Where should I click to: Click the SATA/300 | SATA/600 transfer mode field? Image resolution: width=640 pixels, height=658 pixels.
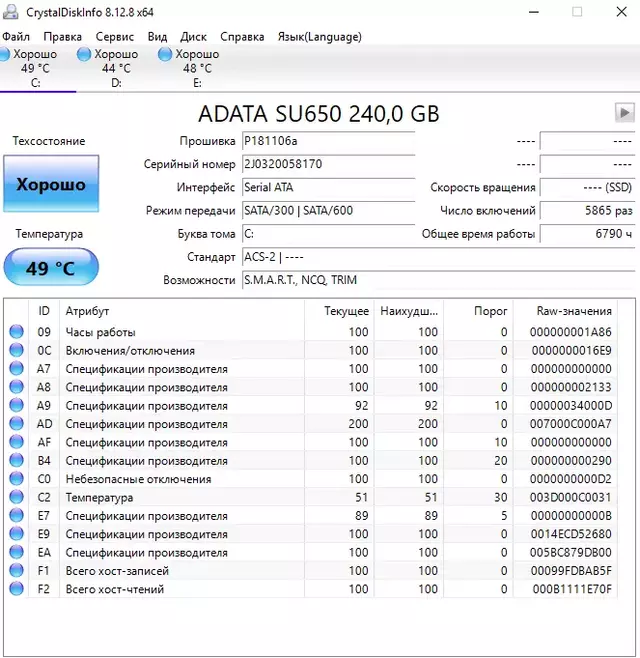329,211
